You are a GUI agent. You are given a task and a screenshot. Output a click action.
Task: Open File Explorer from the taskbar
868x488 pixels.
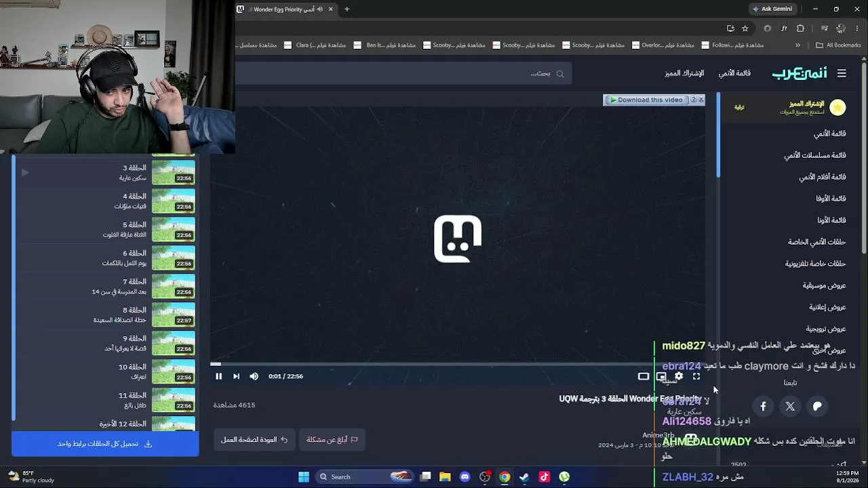click(445, 476)
